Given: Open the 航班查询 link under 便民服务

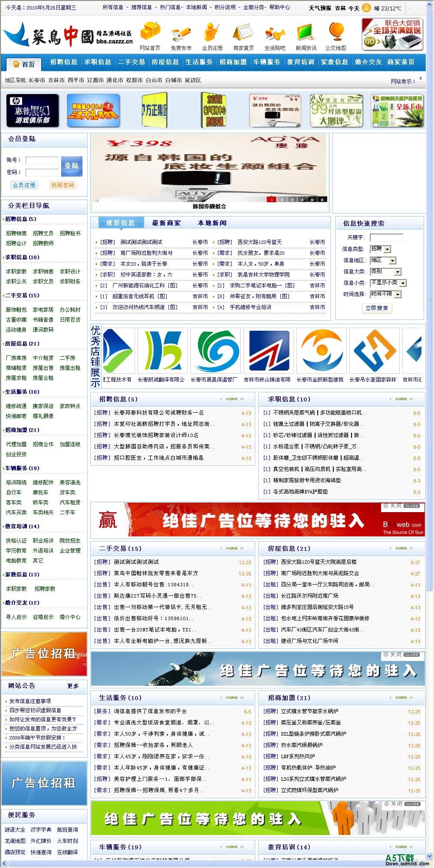Looking at the screenshot, I should tap(67, 830).
